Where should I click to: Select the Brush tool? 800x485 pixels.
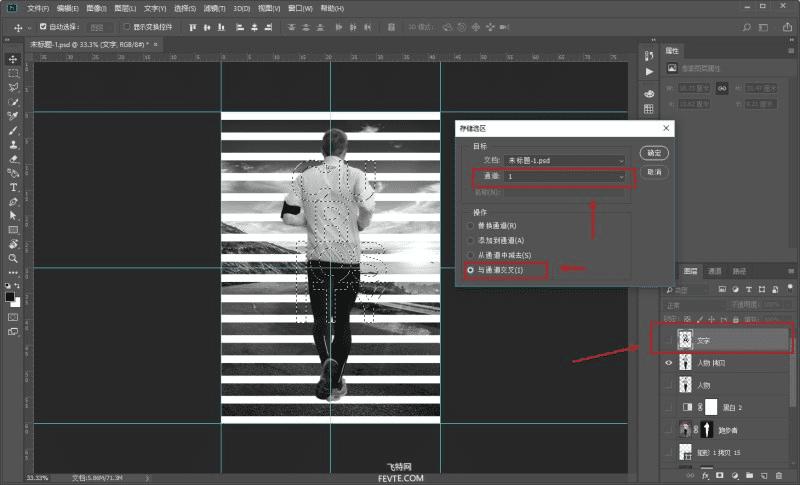click(x=13, y=130)
